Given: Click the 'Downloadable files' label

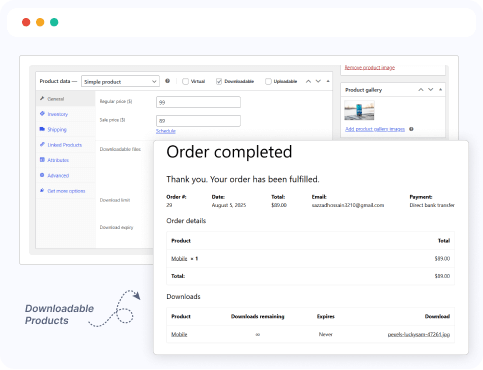Looking at the screenshot, I should coord(120,149).
